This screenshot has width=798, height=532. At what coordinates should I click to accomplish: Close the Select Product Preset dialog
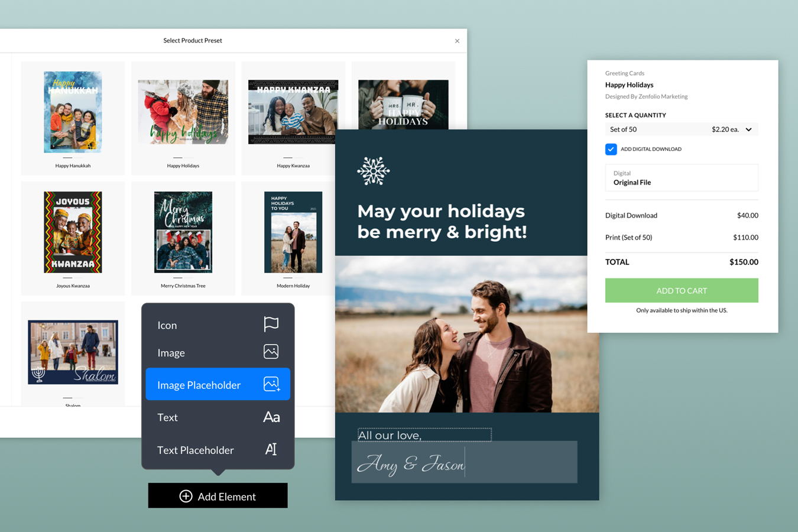coord(457,41)
